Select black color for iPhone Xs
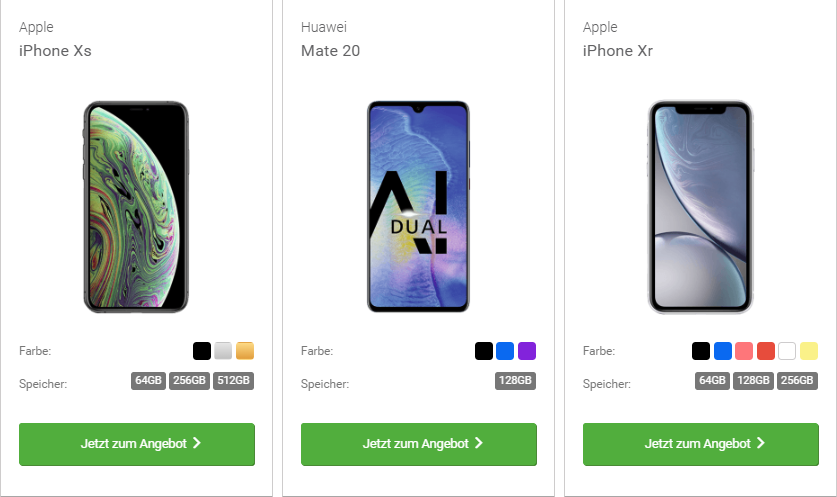Viewport: 837px width, 497px height. pyautogui.click(x=202, y=351)
